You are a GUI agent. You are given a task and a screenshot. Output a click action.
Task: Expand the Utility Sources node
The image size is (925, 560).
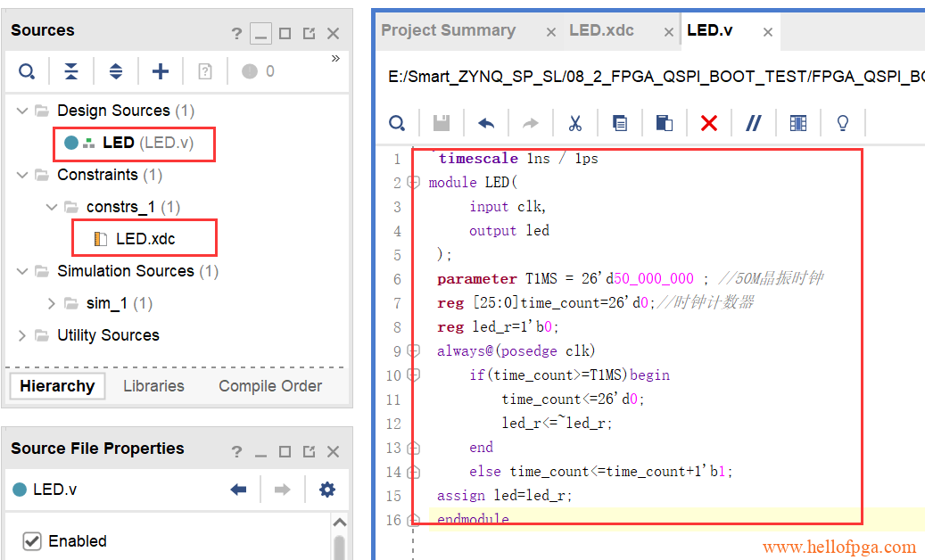[x=22, y=335]
